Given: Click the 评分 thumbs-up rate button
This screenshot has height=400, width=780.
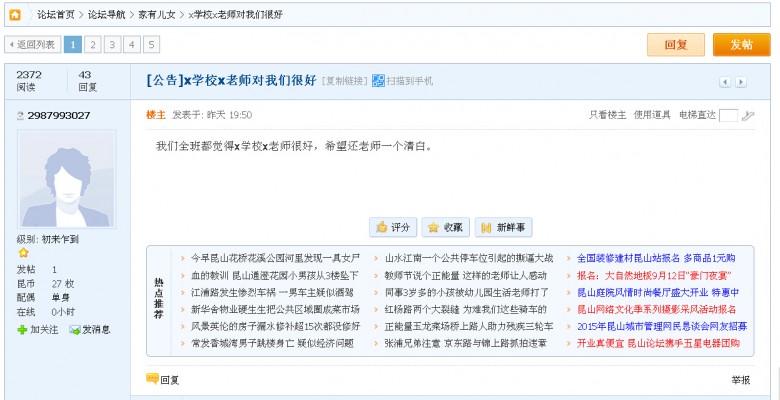Looking at the screenshot, I should coord(392,227).
